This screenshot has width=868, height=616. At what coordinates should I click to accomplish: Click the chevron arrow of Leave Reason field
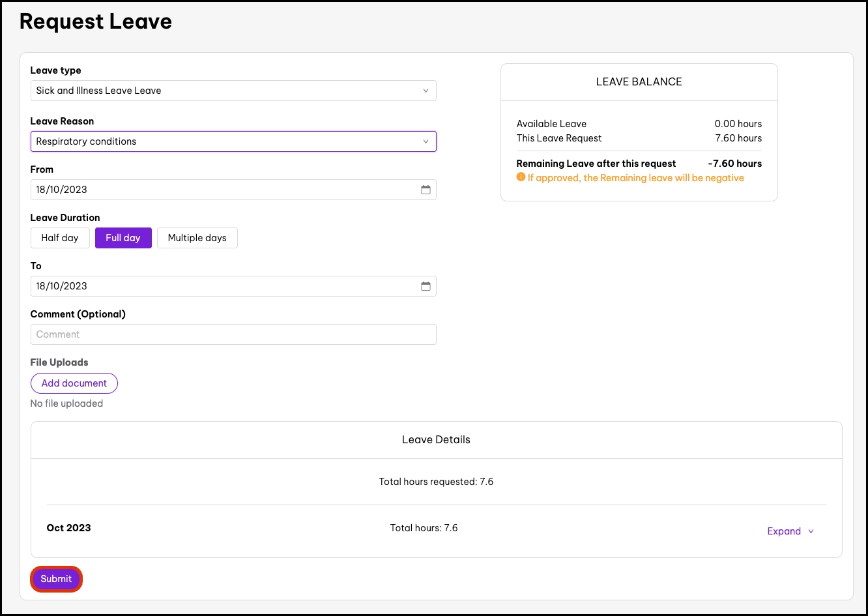pos(426,141)
